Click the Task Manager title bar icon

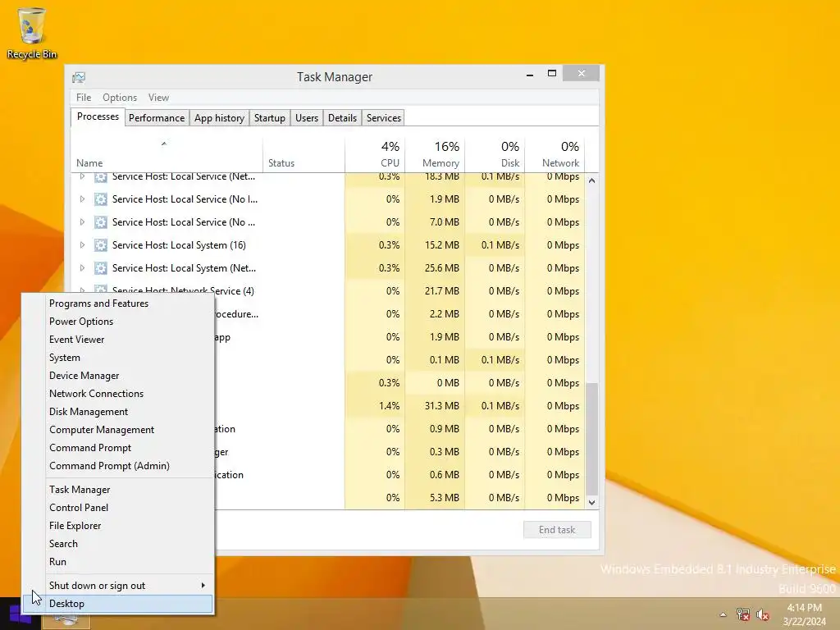(79, 77)
